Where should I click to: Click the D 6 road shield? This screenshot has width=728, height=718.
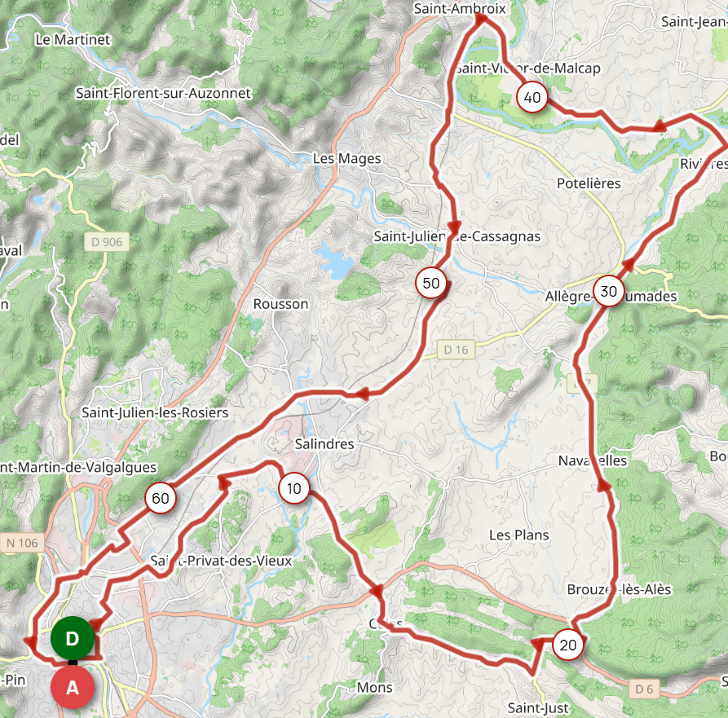pos(644,689)
